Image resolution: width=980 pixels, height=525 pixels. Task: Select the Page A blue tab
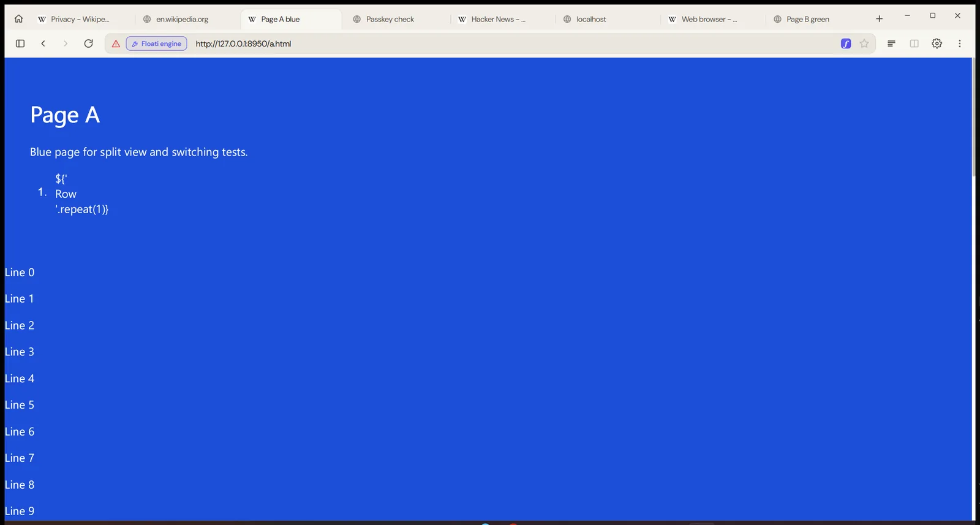[291, 19]
